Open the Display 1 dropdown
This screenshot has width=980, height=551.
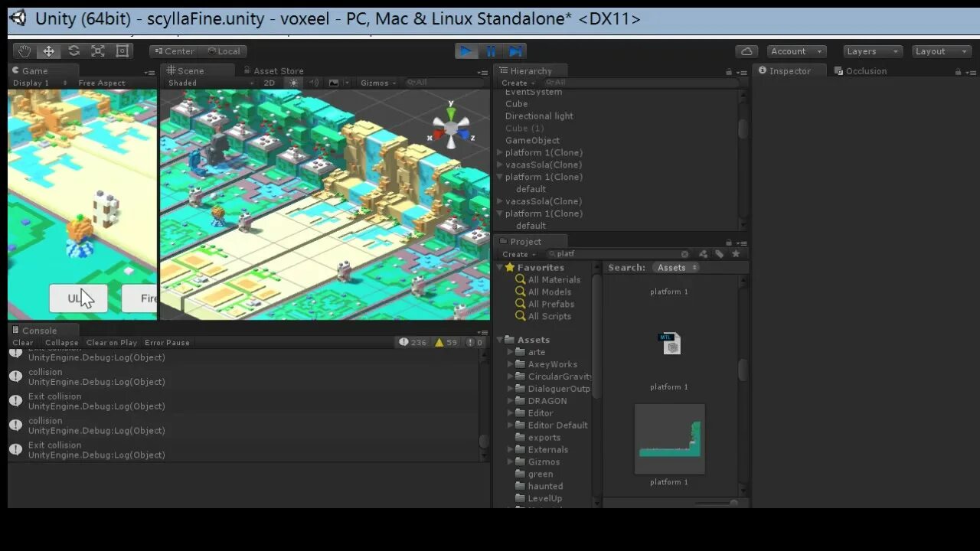point(40,83)
